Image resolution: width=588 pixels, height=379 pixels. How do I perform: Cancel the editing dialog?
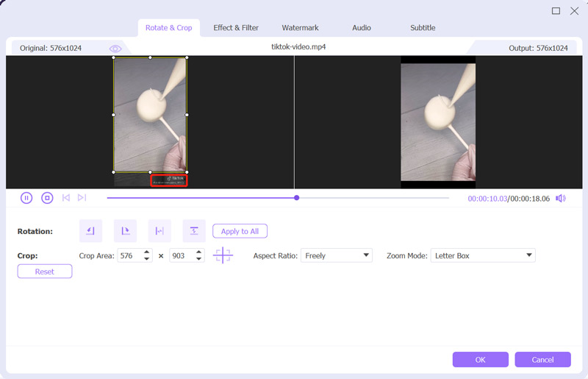point(542,359)
